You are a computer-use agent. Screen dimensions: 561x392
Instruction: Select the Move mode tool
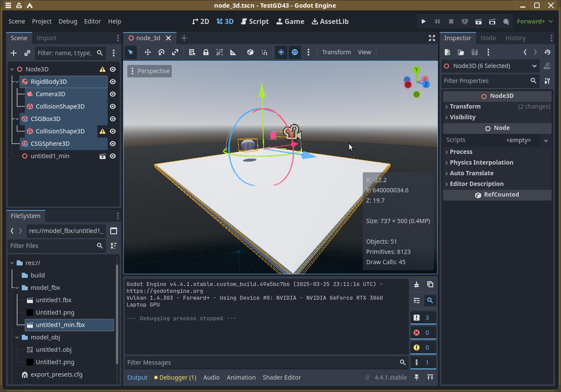(x=148, y=52)
